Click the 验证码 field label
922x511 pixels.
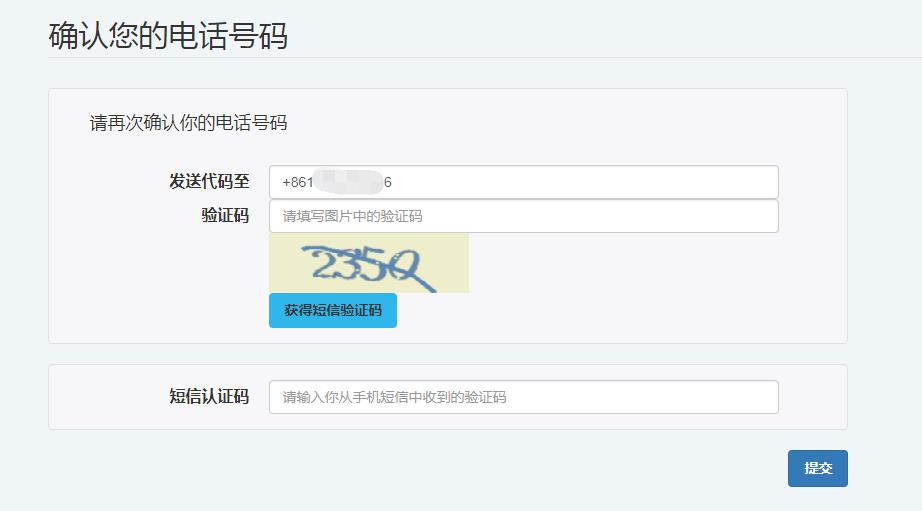(225, 215)
